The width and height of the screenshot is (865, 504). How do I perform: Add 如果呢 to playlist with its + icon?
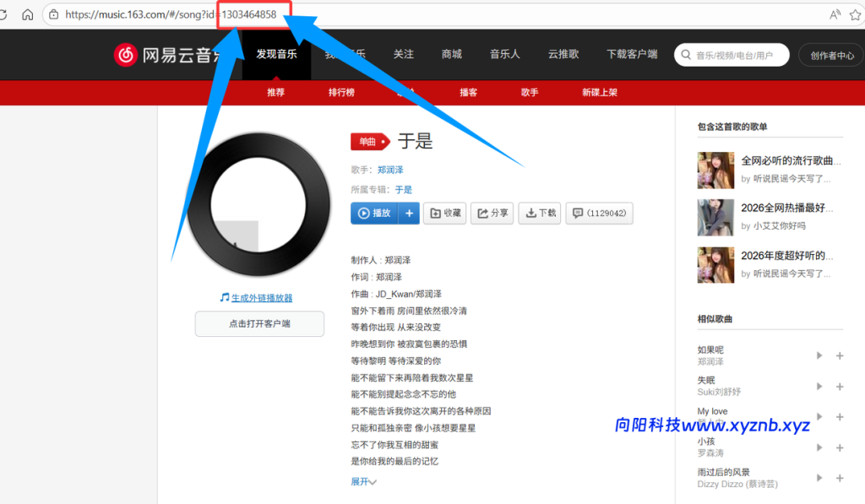point(840,355)
